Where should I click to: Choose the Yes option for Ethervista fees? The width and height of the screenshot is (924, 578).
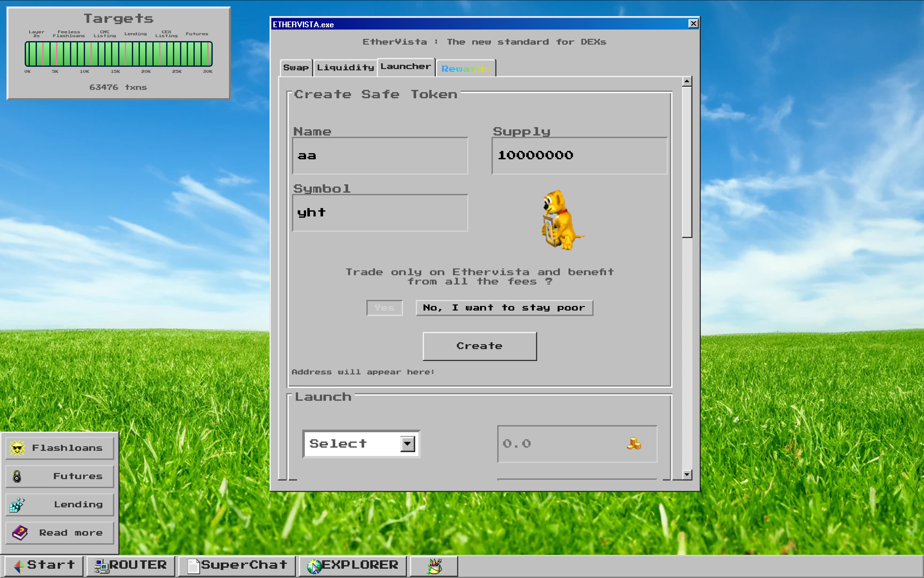tap(384, 308)
